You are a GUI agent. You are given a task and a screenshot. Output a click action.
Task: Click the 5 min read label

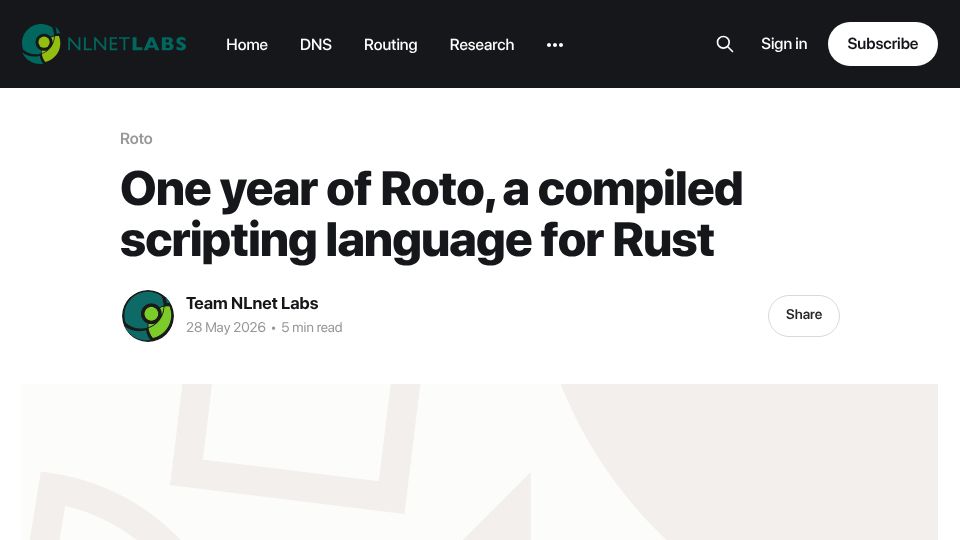312,328
